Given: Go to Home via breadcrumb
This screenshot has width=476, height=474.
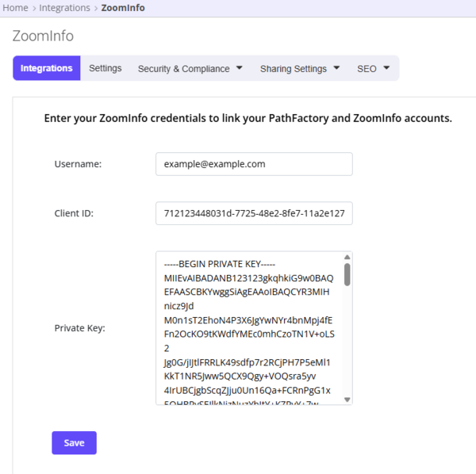Looking at the screenshot, I should pyautogui.click(x=16, y=8).
